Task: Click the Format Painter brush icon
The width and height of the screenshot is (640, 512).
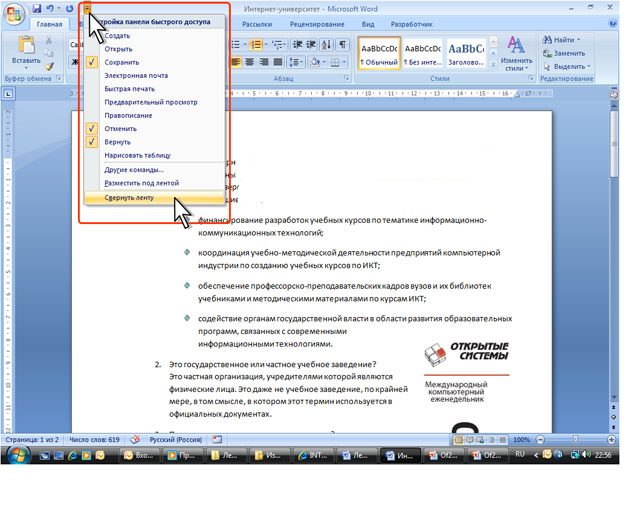Action: click(x=49, y=66)
